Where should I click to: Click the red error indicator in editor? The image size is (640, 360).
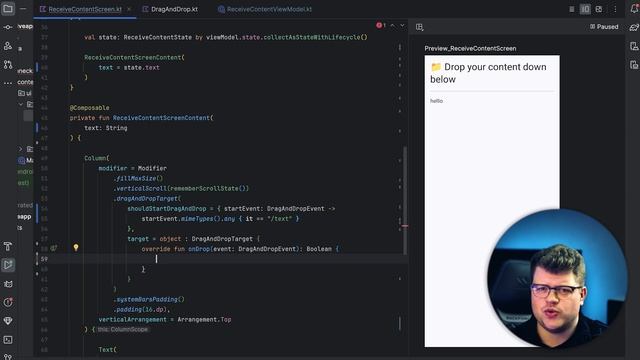(380, 25)
